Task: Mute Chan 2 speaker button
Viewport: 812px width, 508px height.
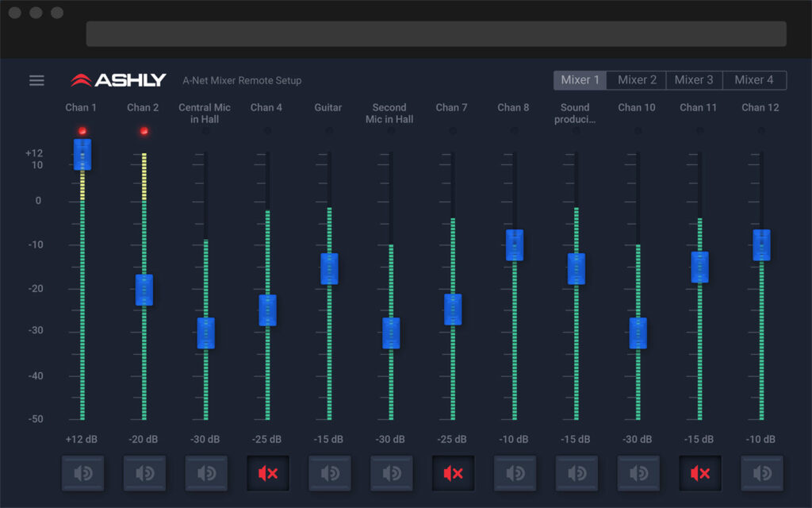Action: click(x=144, y=473)
